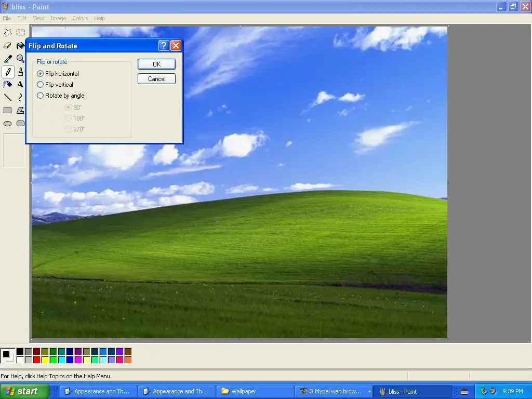
Task: Choose the Rounded Rectangle tool
Action: pos(20,124)
